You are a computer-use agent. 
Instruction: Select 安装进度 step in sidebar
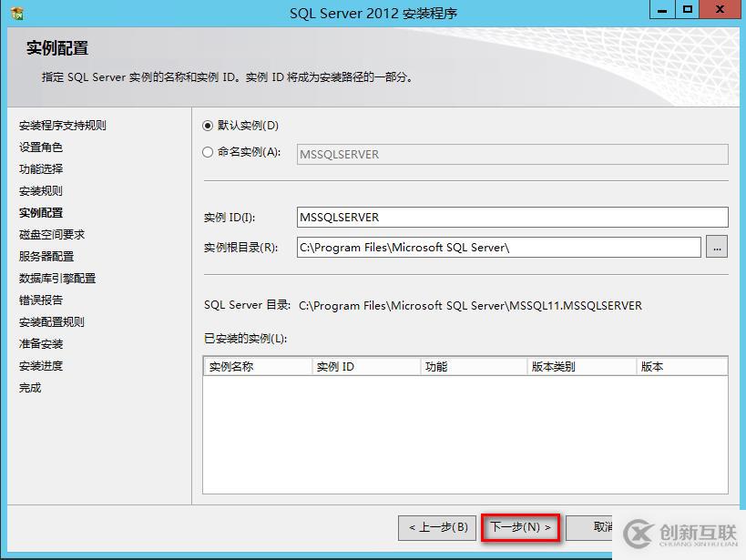pyautogui.click(x=41, y=366)
